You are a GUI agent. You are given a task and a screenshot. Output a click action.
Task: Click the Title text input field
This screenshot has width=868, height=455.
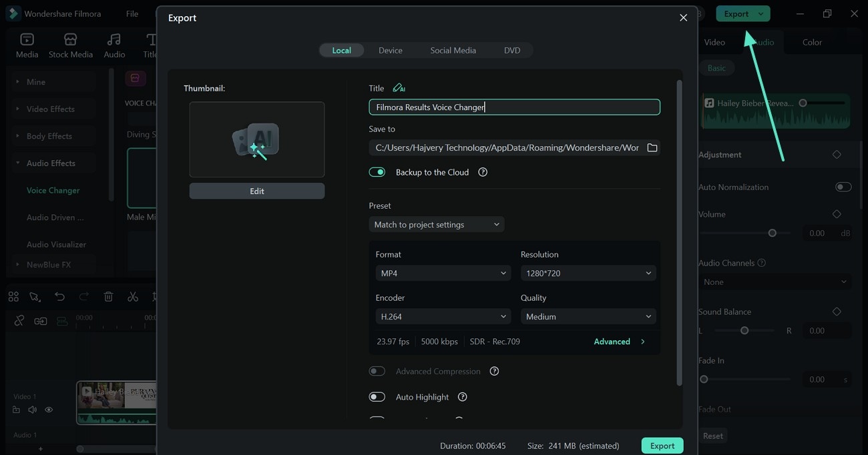point(514,107)
